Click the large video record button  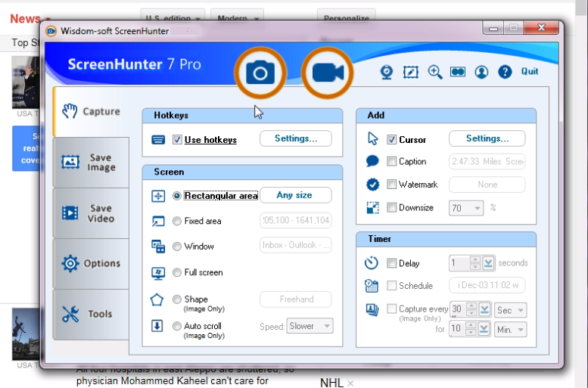(x=328, y=73)
